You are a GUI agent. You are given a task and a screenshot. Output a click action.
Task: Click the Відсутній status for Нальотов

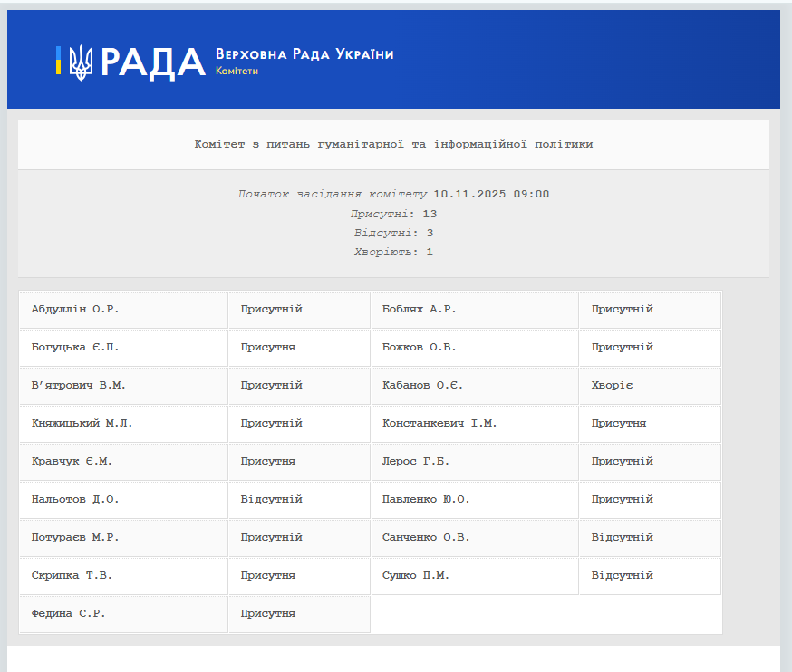[271, 499]
